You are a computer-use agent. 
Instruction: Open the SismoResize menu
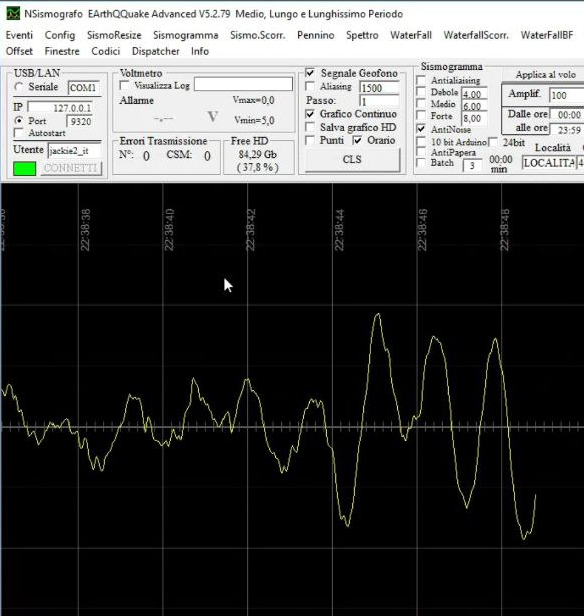[x=114, y=35]
